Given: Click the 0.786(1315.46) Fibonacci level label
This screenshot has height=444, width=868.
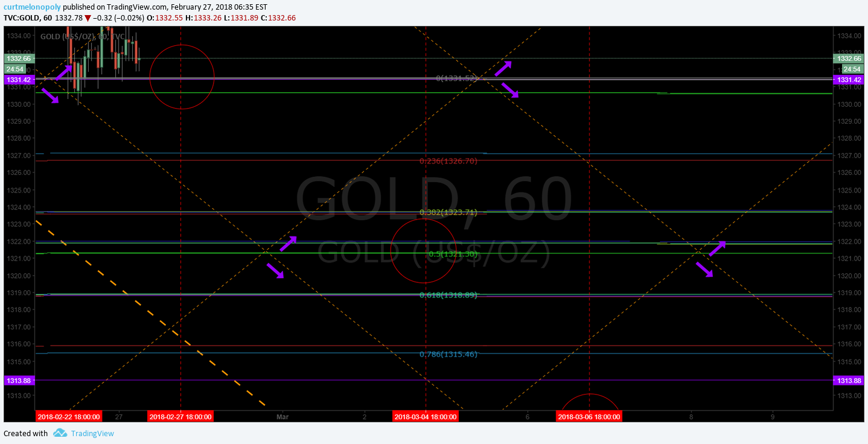Looking at the screenshot, I should click(448, 354).
